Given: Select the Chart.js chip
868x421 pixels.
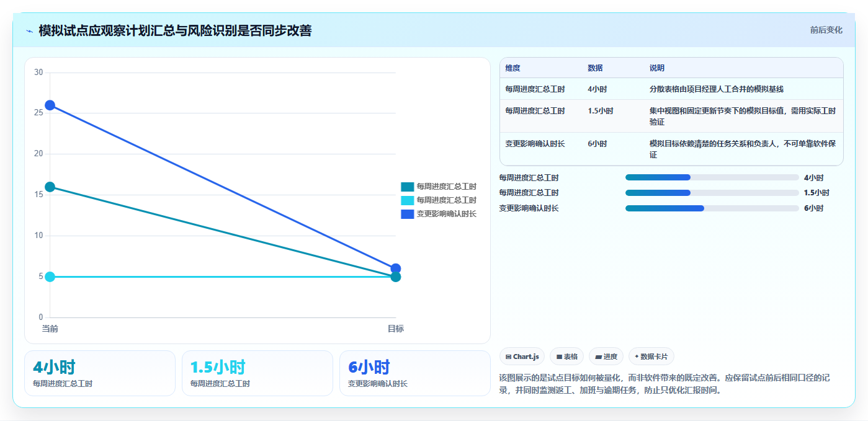Looking at the screenshot, I should 522,357.
